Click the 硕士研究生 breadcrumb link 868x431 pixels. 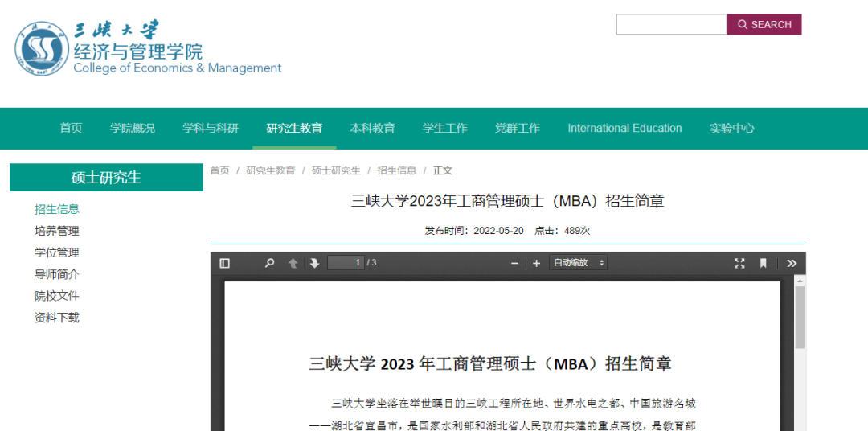(x=336, y=170)
